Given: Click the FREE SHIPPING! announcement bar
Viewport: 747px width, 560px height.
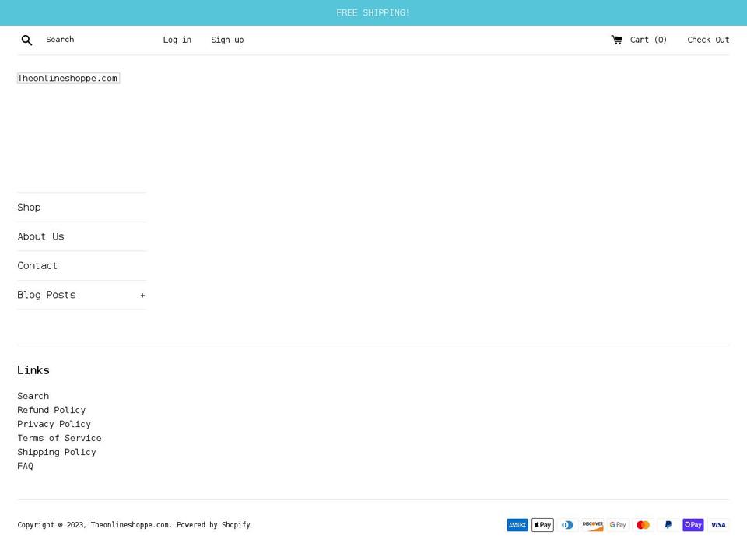Looking at the screenshot, I should point(373,13).
